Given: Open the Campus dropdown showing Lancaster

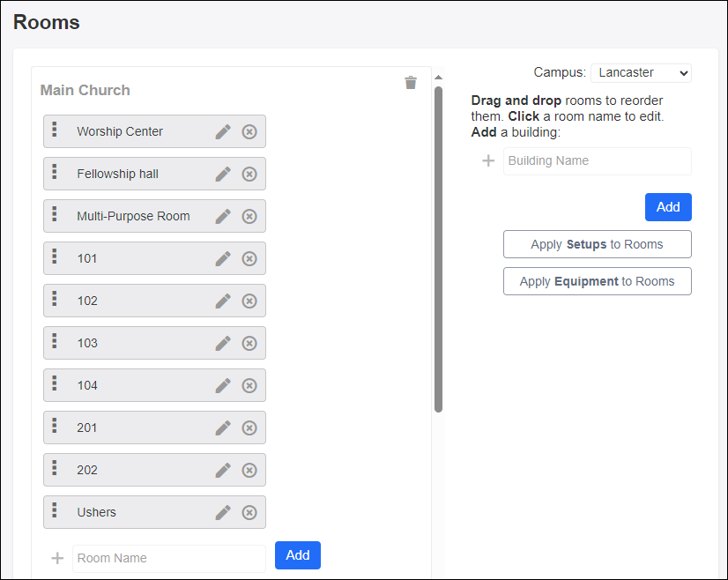Looking at the screenshot, I should click(641, 72).
